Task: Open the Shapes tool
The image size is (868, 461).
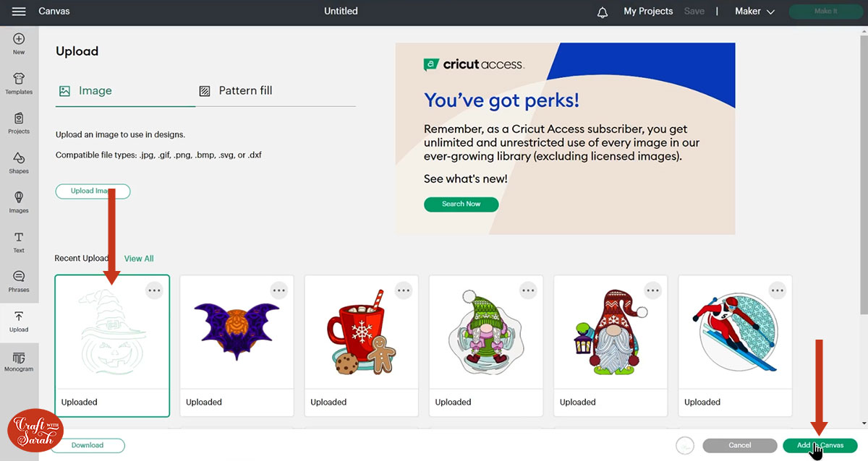Action: point(19,163)
